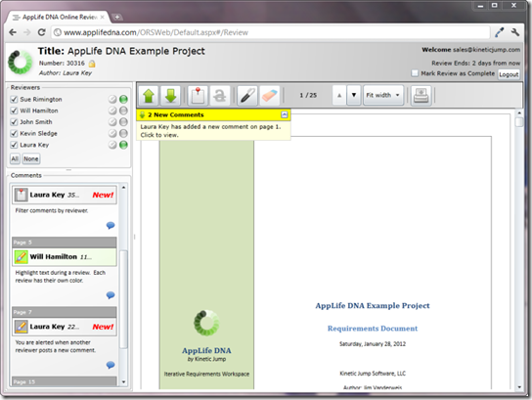Click pin note icon beside Laura Key 35
Viewport: 532px width, 400px height.
(x=22, y=195)
